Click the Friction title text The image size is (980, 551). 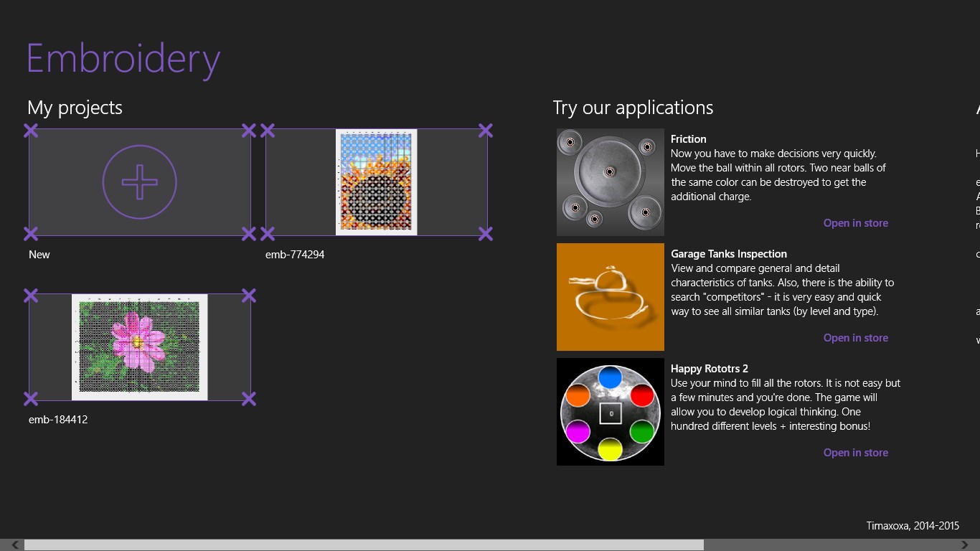click(689, 139)
